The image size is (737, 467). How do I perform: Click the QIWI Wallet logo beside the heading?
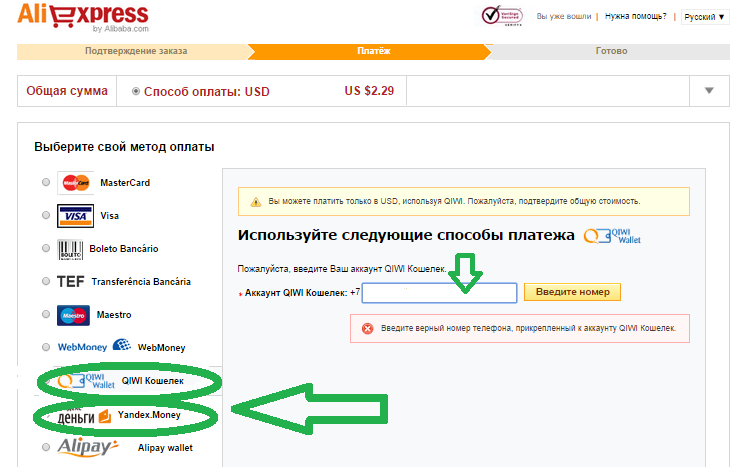pyautogui.click(x=612, y=235)
